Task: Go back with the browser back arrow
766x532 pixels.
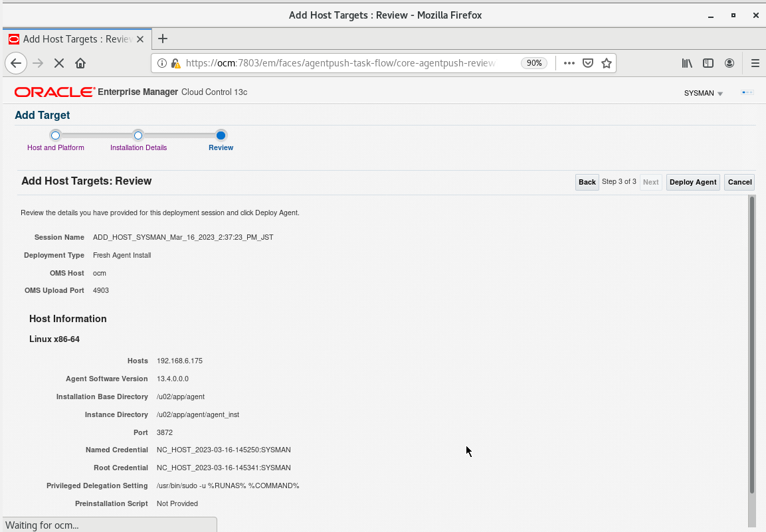Action: [16, 63]
